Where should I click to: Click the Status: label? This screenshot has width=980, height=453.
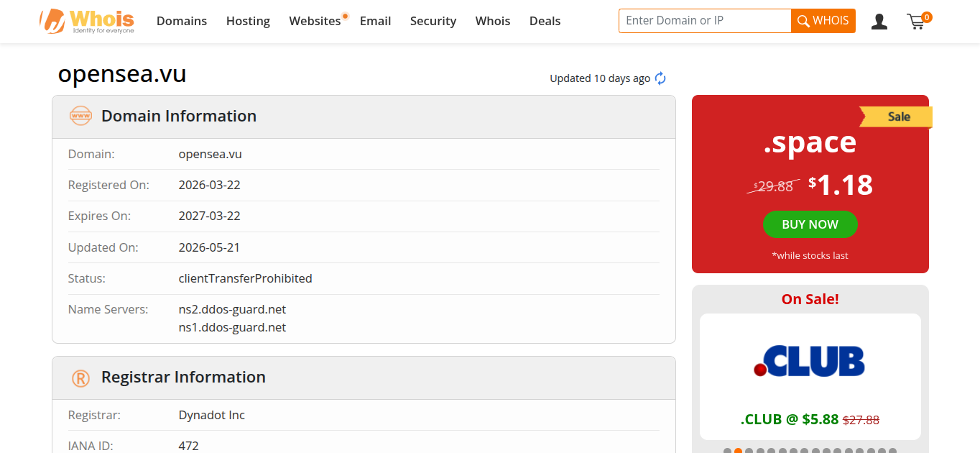(87, 278)
